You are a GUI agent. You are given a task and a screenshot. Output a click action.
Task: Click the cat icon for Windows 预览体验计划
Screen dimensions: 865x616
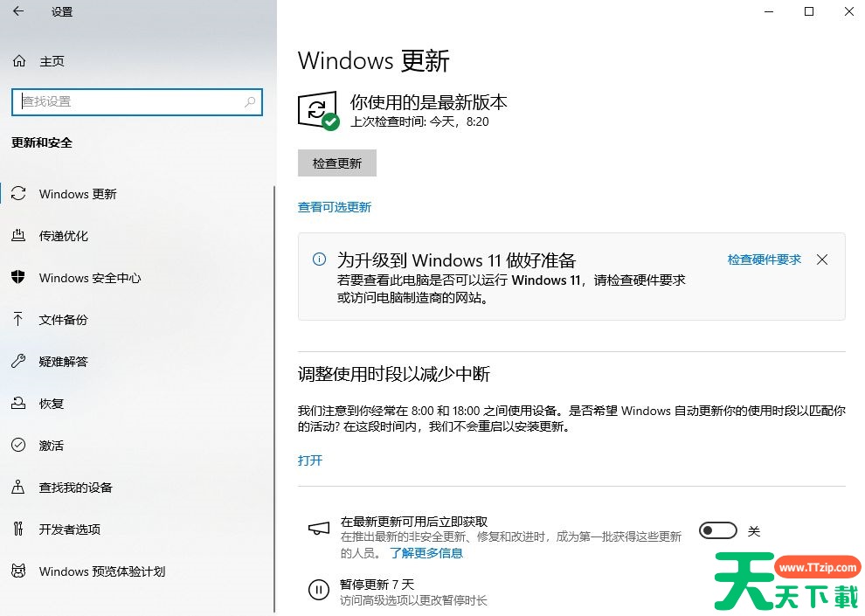tap(18, 571)
